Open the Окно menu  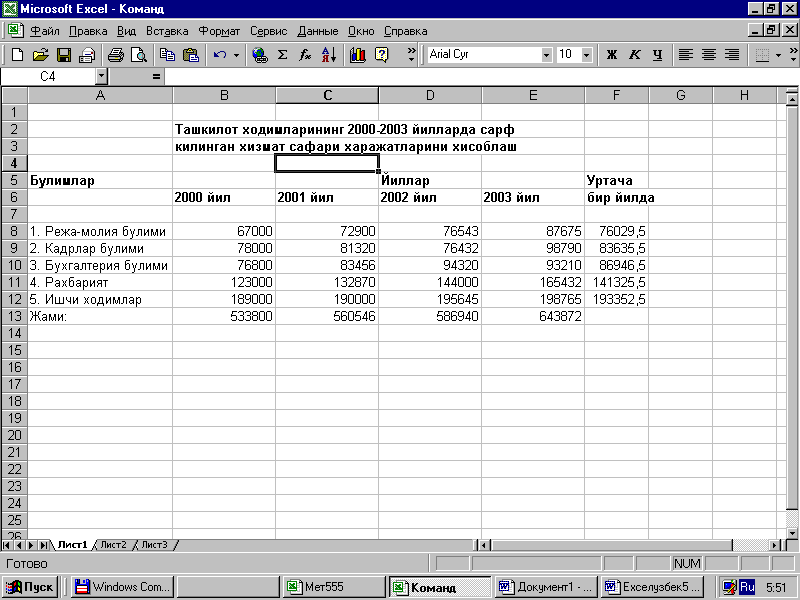[361, 31]
